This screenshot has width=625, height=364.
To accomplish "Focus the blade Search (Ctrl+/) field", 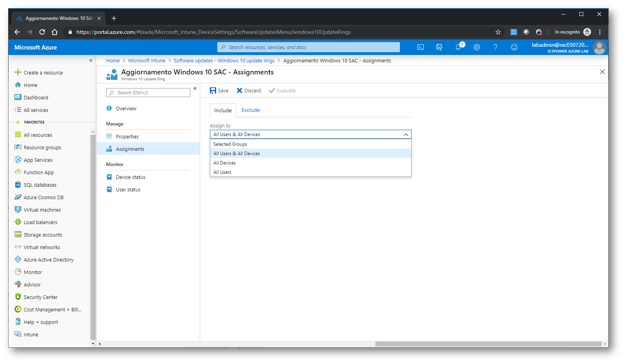I will (x=148, y=92).
